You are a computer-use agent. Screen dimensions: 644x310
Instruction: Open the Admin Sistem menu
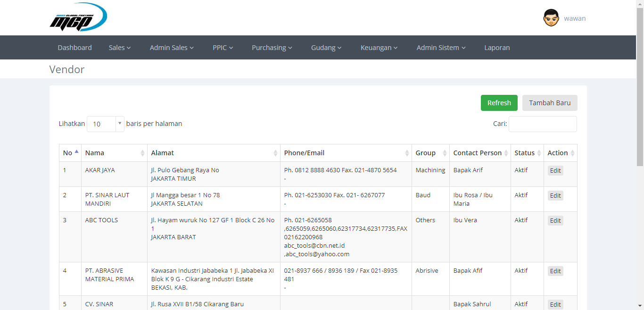(x=441, y=48)
